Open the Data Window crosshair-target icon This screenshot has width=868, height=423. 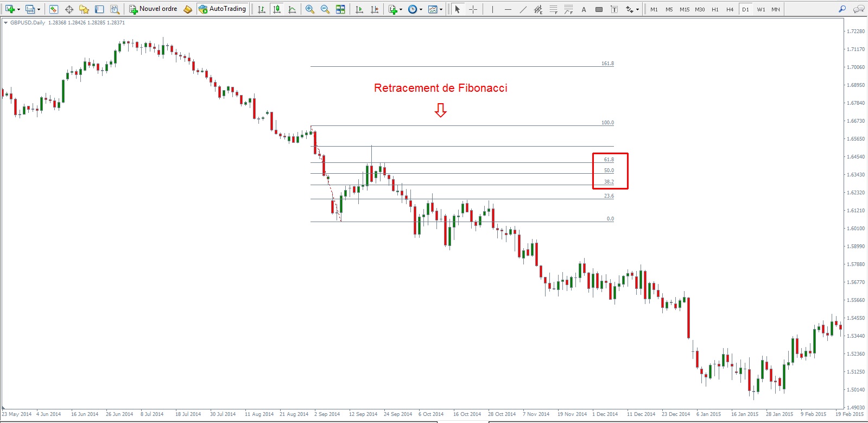coord(69,9)
